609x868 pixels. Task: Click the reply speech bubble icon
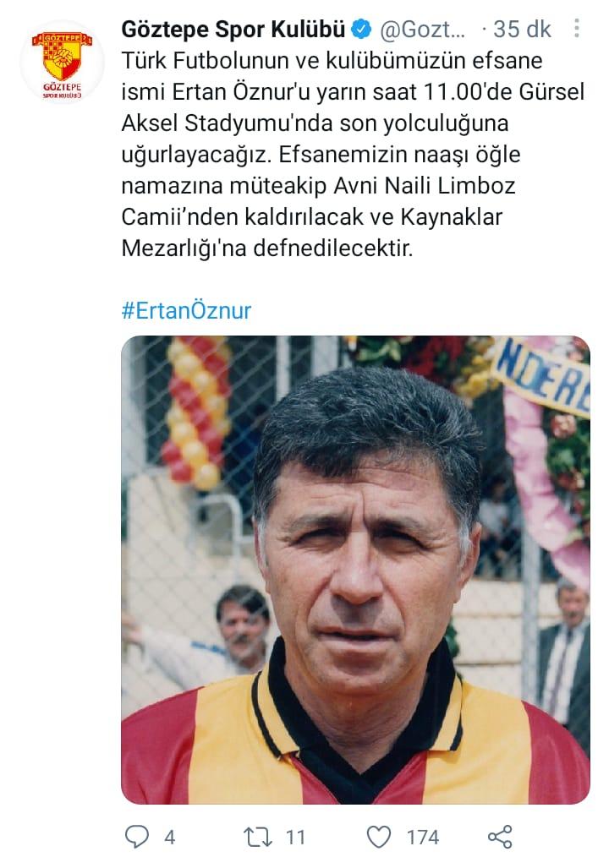pyautogui.click(x=137, y=837)
